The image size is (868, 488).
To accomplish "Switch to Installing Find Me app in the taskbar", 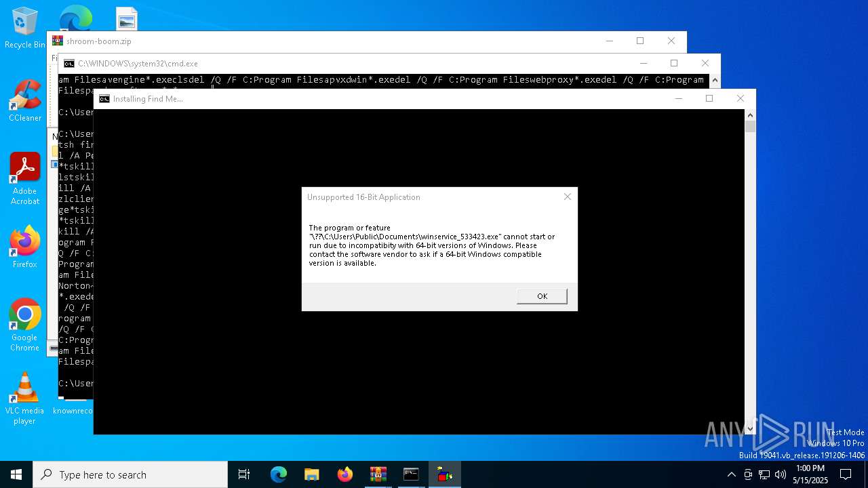I will [444, 474].
